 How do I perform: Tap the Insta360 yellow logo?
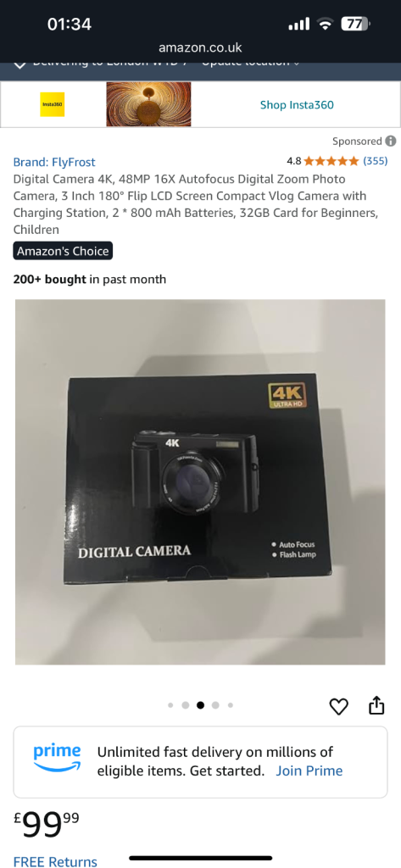point(52,104)
